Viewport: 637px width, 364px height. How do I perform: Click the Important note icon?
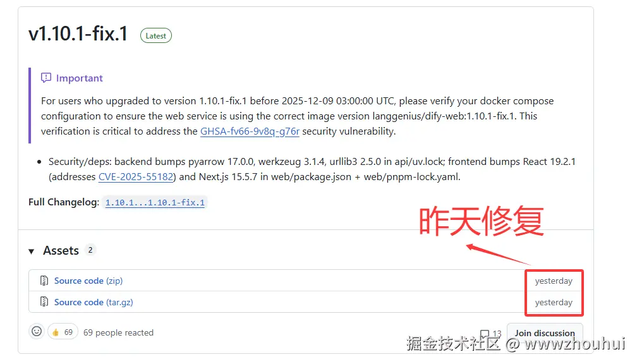click(x=46, y=78)
